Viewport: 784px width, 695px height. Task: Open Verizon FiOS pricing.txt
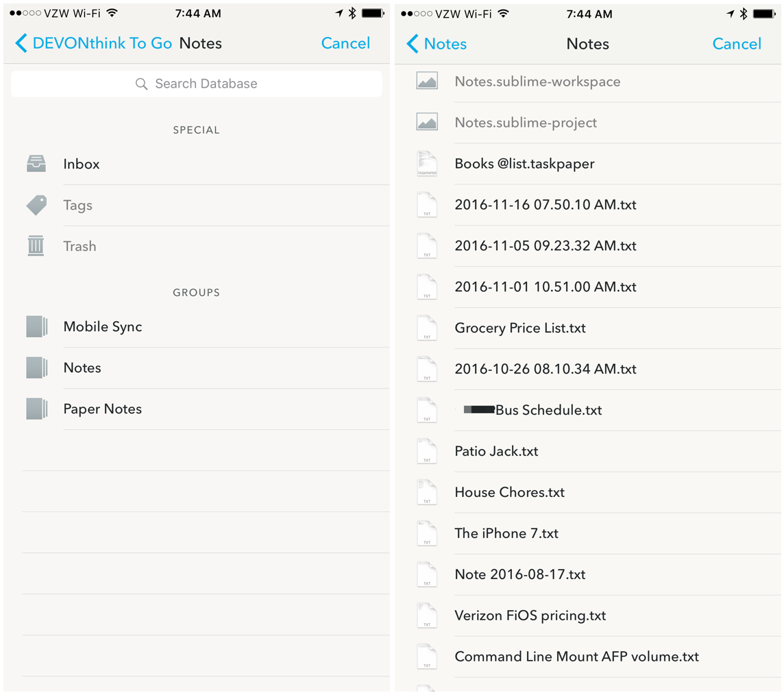[x=588, y=615]
